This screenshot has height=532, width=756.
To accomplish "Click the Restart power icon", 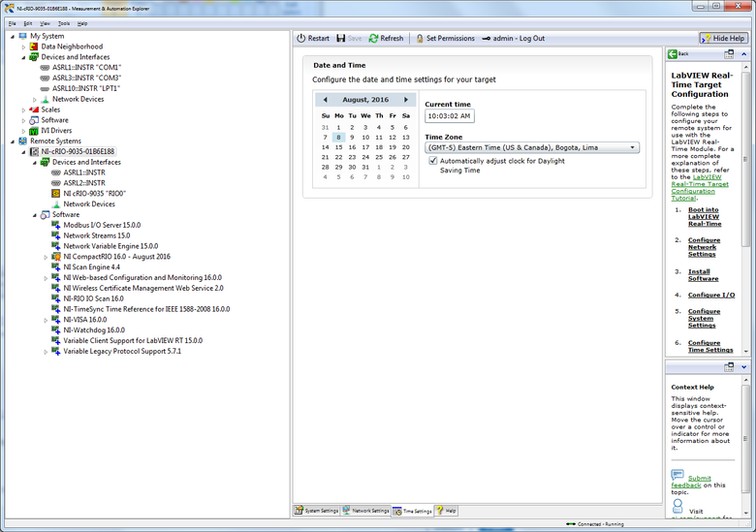I will coord(301,38).
